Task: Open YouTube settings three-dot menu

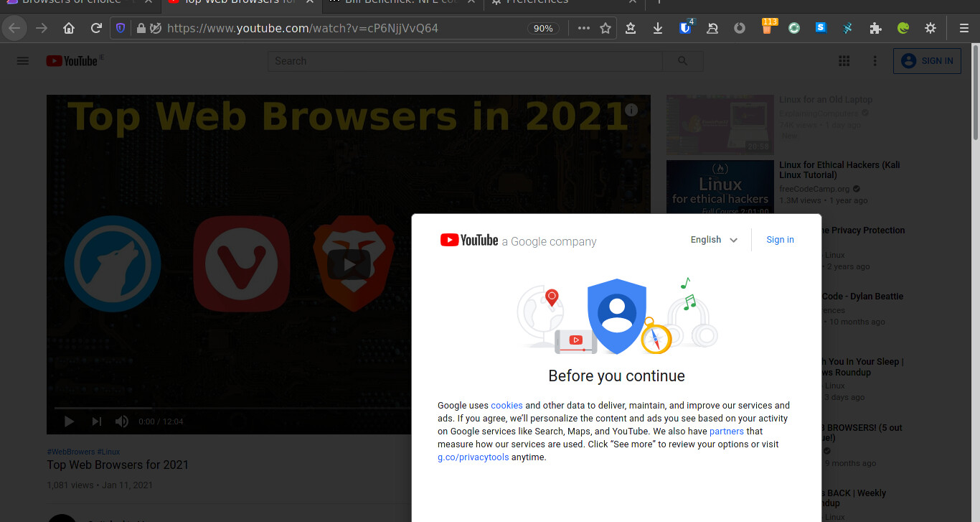Action: click(875, 61)
